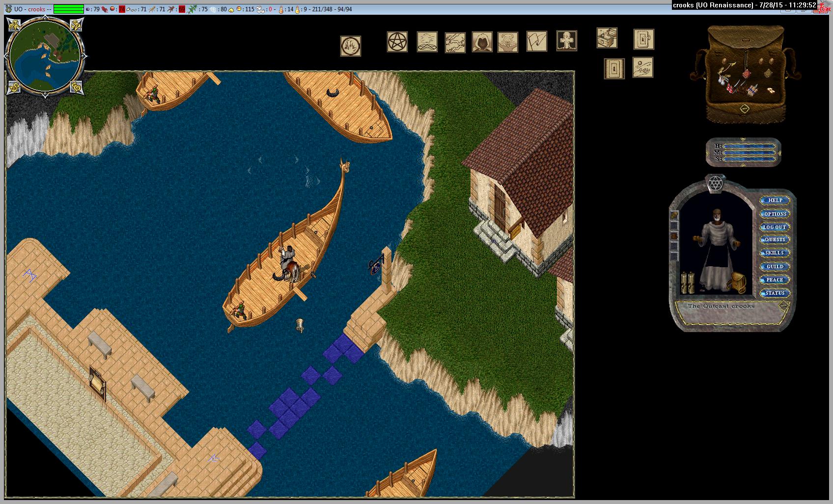Open the GUILD window
This screenshot has width=833, height=504.
click(x=775, y=267)
